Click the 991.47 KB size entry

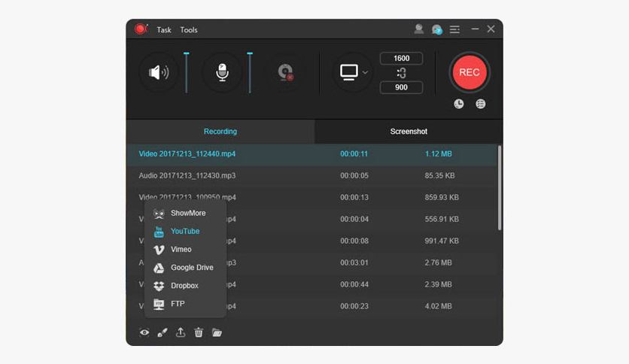coord(442,241)
